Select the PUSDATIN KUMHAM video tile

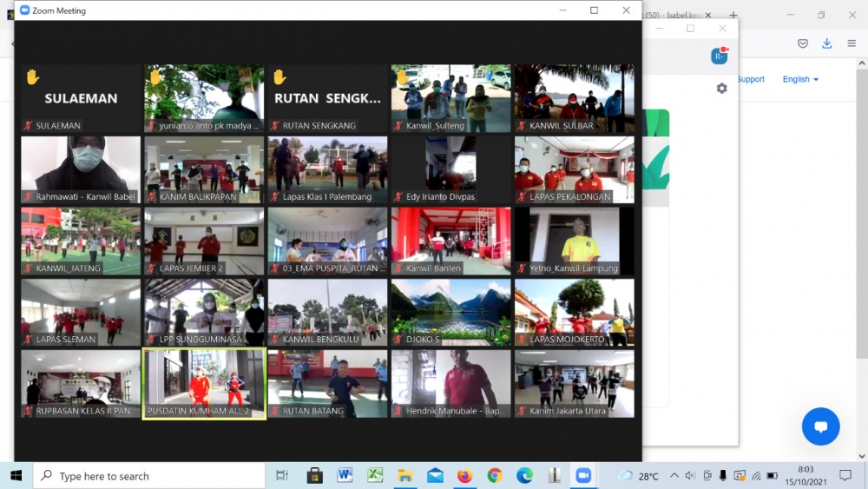204,383
